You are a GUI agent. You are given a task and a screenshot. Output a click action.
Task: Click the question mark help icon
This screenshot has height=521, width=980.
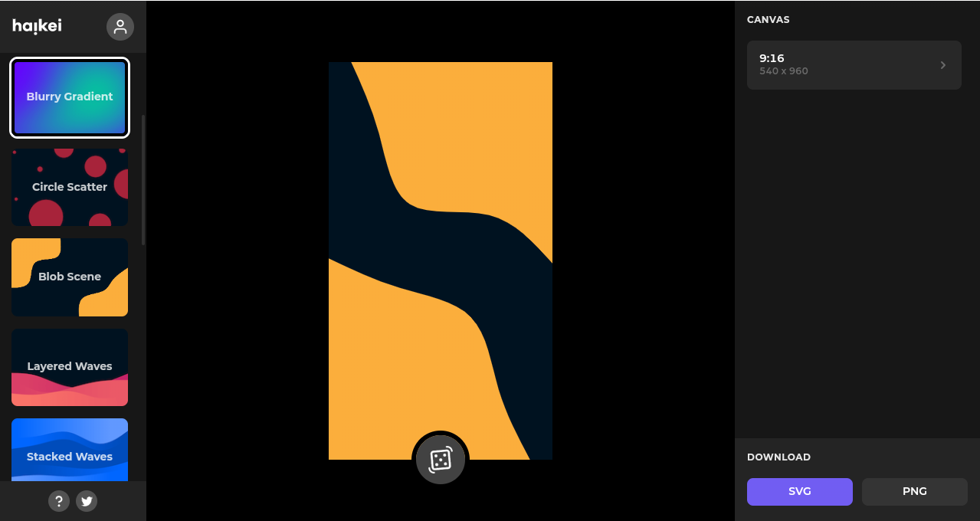[x=59, y=501]
